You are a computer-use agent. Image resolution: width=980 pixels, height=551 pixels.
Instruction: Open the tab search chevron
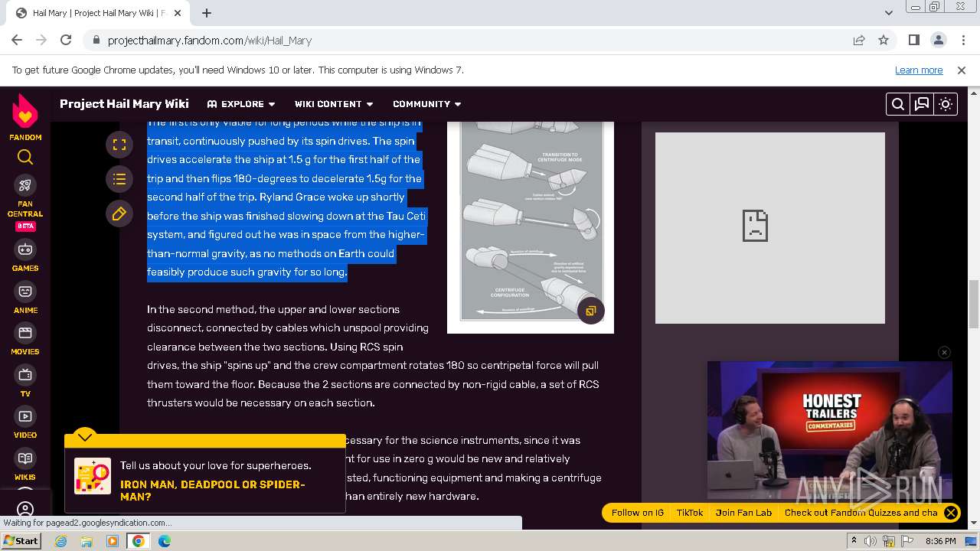coord(888,13)
